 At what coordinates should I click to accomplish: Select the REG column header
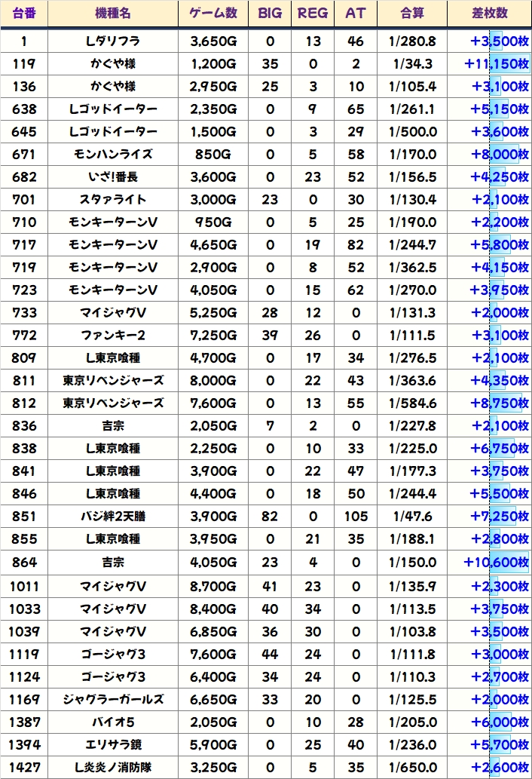pos(313,14)
